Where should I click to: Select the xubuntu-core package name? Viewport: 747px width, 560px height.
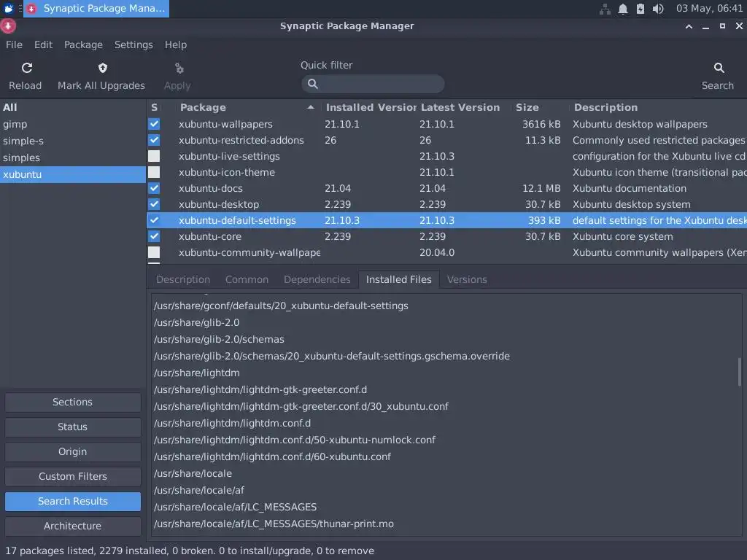click(x=210, y=236)
